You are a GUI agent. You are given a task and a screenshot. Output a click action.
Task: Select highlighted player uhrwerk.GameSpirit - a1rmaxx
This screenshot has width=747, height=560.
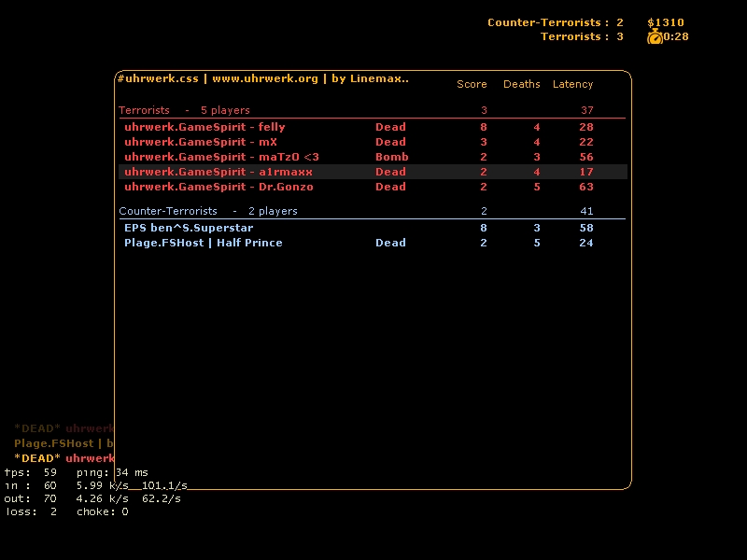218,172
